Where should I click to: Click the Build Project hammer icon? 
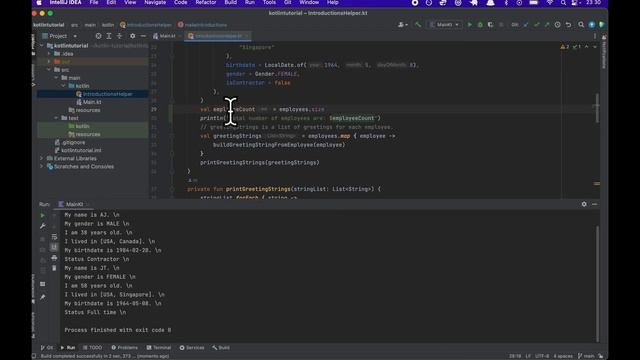click(418, 24)
